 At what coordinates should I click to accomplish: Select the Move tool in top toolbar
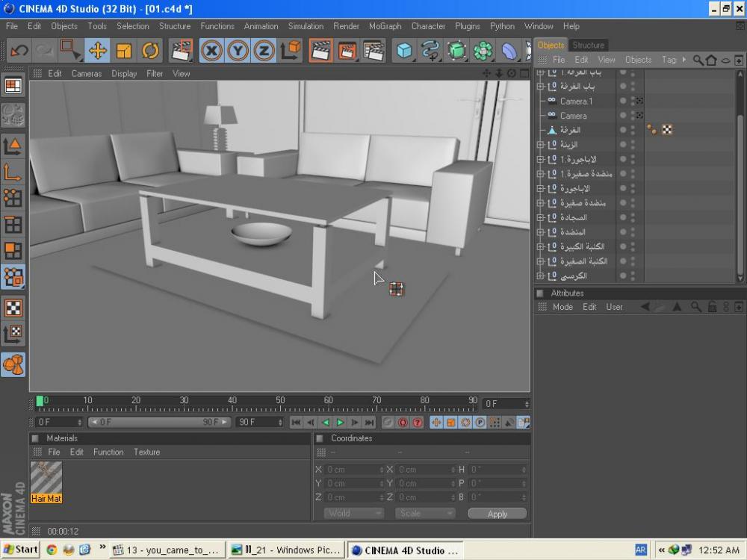98,51
